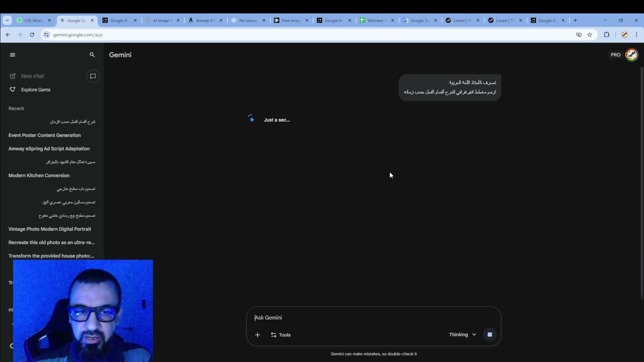This screenshot has width=644, height=362.
Task: Close the Wellness tab
Action: point(392,21)
